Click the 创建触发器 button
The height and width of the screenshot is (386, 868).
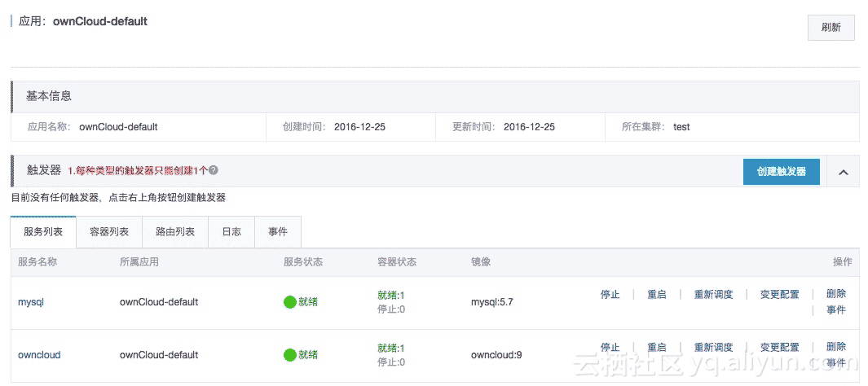(x=781, y=171)
